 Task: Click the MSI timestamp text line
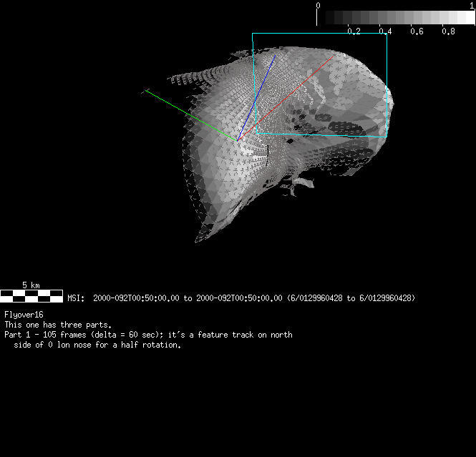241,298
